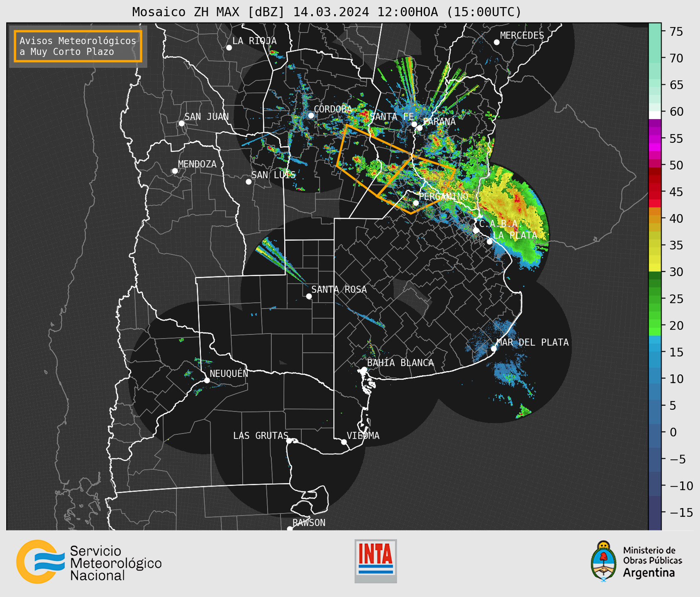This screenshot has height=597, width=700.
Task: Click the SANTA ROSA city label
Action: pos(339,289)
